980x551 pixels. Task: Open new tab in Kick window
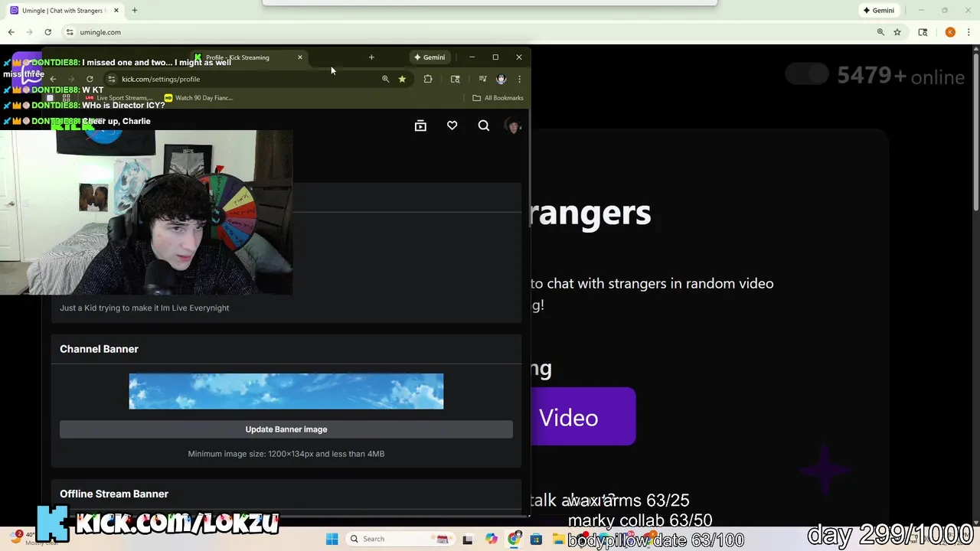[x=371, y=57]
